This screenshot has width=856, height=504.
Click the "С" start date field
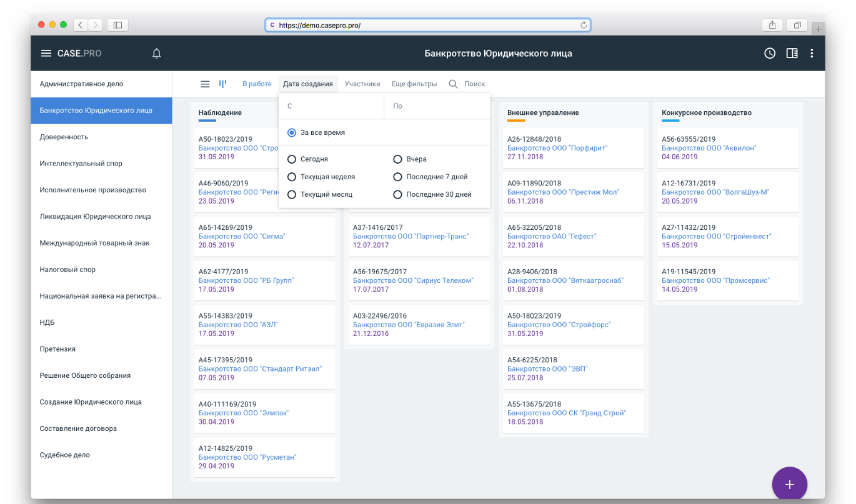coord(331,106)
